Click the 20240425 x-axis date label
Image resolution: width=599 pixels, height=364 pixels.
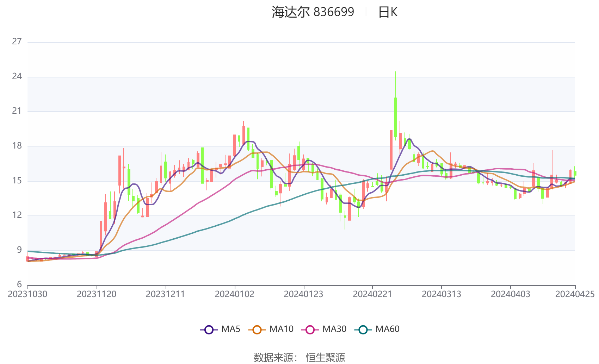point(575,294)
